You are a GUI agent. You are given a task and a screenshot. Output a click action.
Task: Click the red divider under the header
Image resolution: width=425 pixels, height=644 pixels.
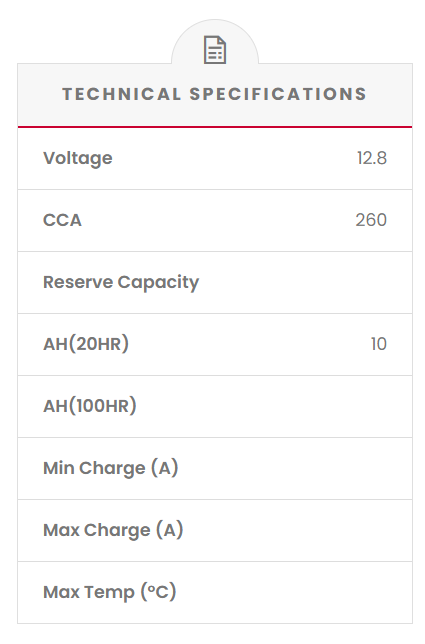coord(215,127)
